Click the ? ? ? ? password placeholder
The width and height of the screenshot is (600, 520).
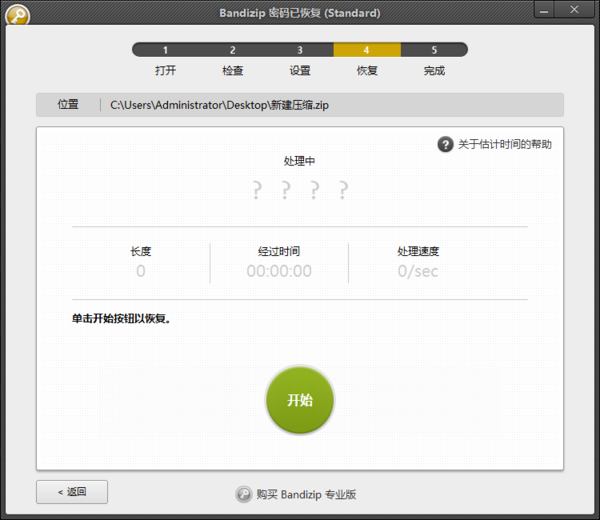click(x=300, y=190)
